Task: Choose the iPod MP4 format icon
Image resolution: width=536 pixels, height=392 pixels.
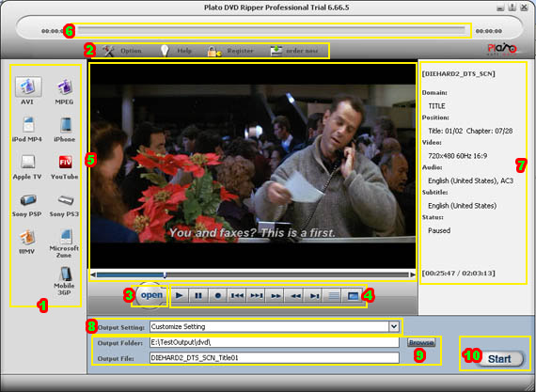Action: [28, 124]
